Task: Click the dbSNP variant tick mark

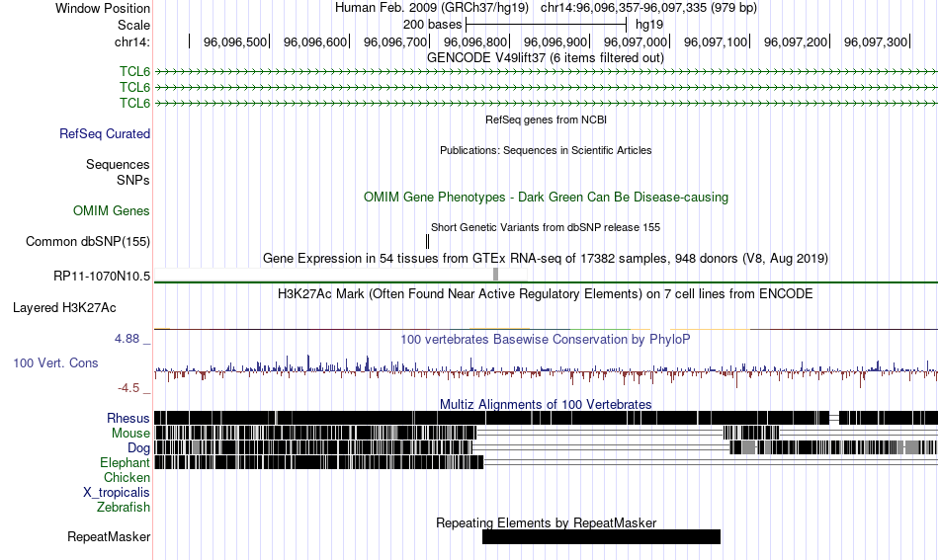Action: coord(428,242)
